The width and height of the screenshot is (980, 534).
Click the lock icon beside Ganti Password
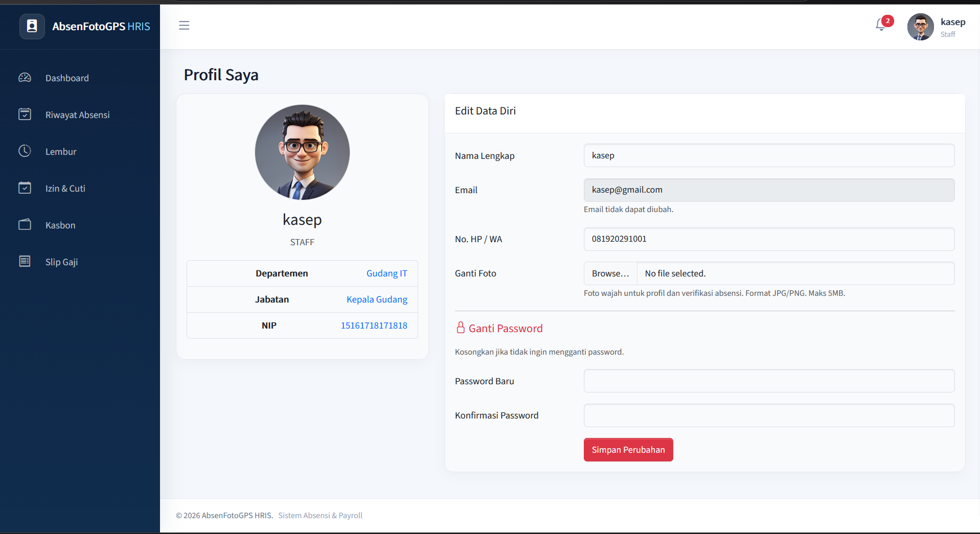pyautogui.click(x=461, y=328)
